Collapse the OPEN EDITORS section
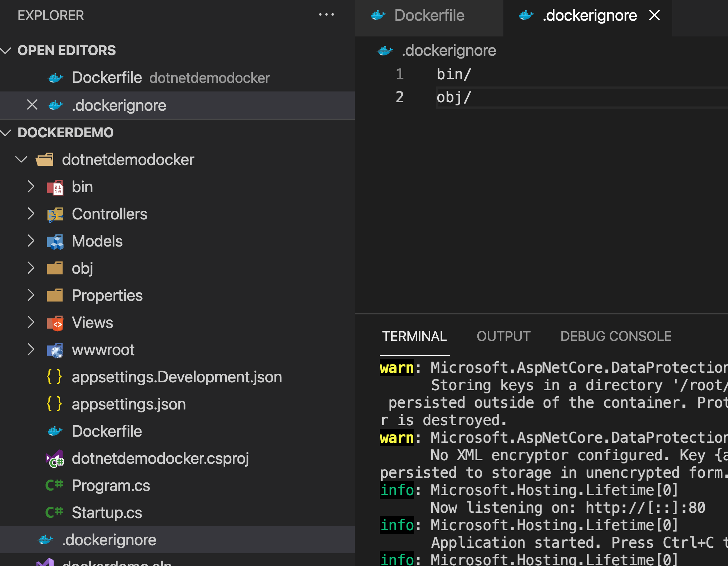Image resolution: width=728 pixels, height=566 pixels. [5, 50]
